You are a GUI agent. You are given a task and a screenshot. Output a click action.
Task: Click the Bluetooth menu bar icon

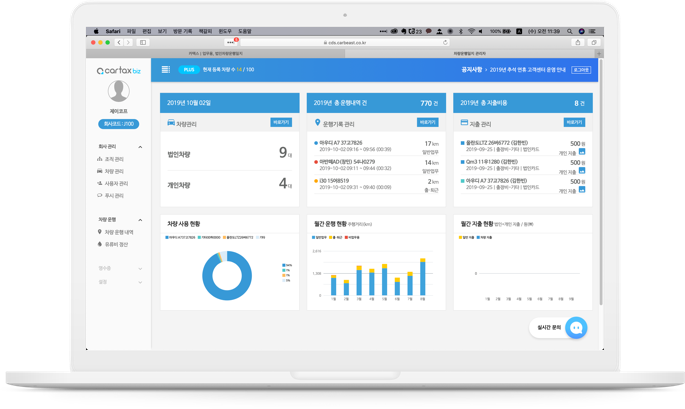pos(460,31)
